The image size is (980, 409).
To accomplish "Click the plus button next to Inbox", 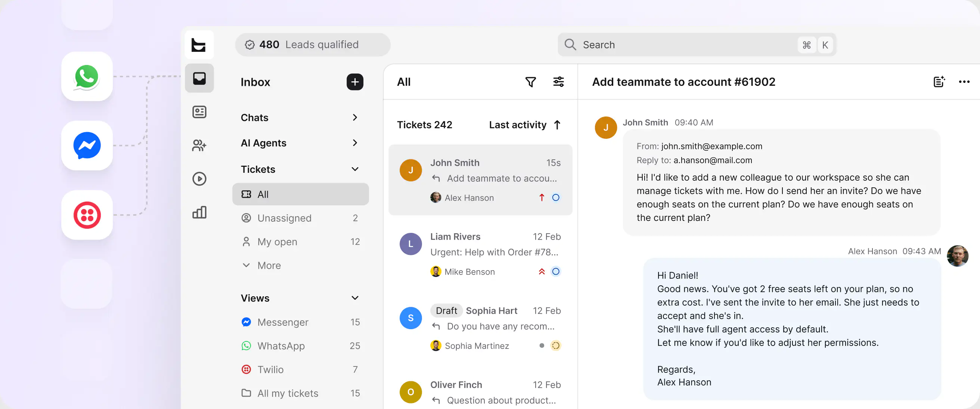I will click(354, 82).
